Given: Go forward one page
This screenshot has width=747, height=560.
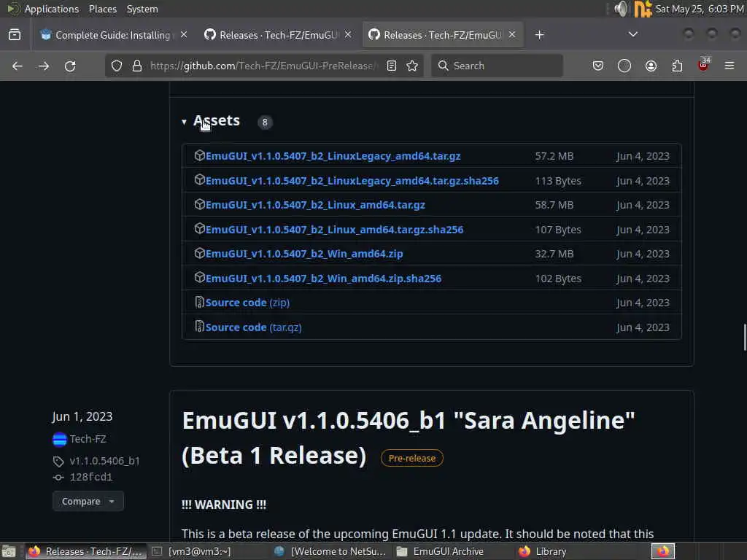Looking at the screenshot, I should [44, 66].
